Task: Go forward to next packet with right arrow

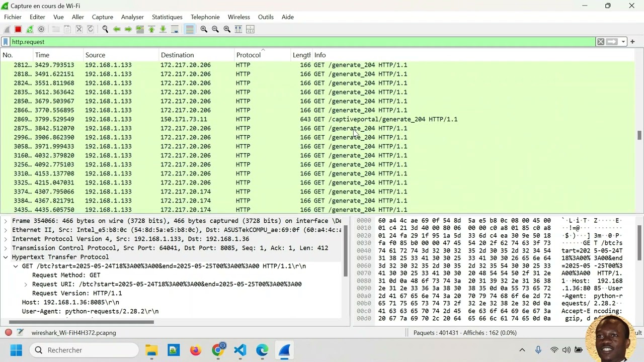Action: [x=128, y=29]
